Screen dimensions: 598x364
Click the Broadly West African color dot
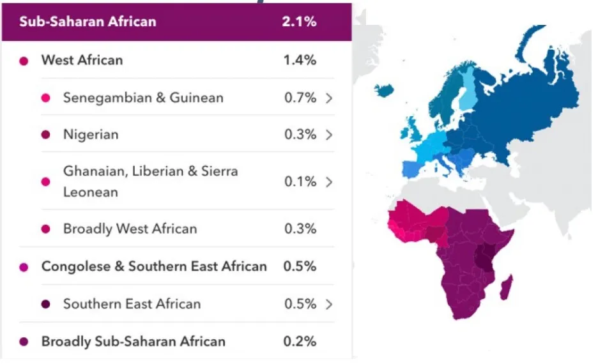45,229
